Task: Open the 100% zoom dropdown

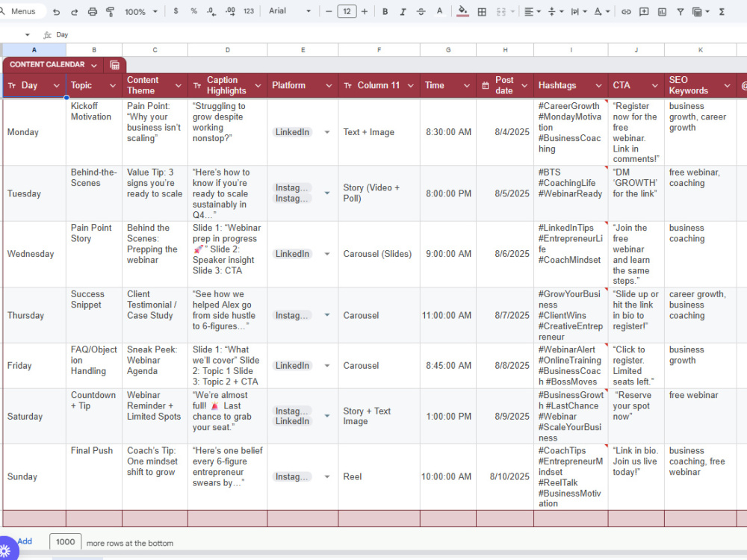Action: tap(140, 11)
